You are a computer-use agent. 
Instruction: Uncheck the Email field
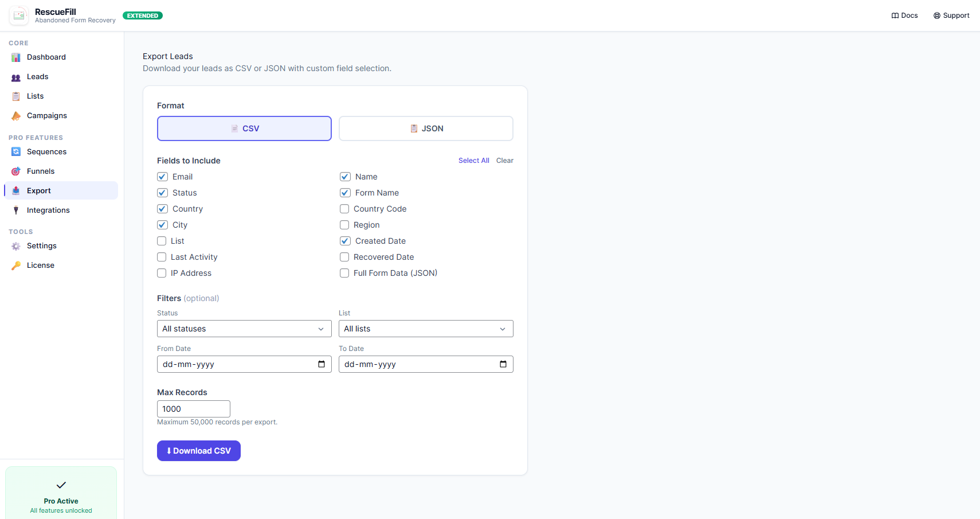coord(162,177)
